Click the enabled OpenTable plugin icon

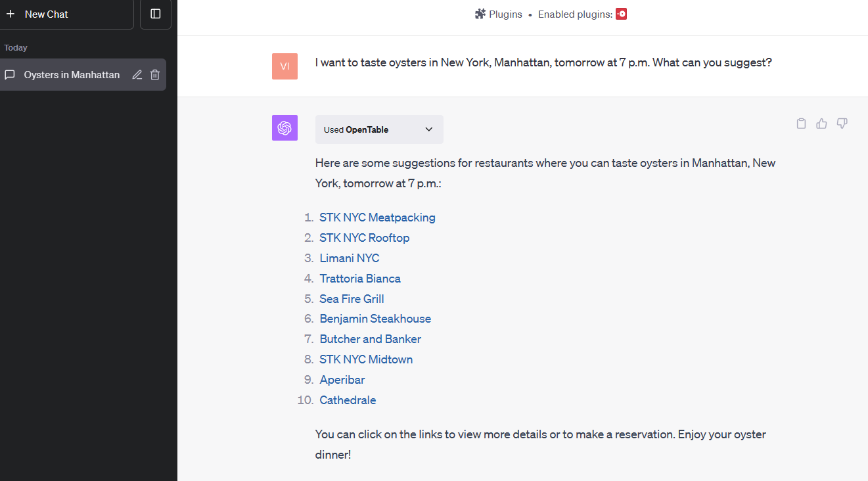point(621,14)
